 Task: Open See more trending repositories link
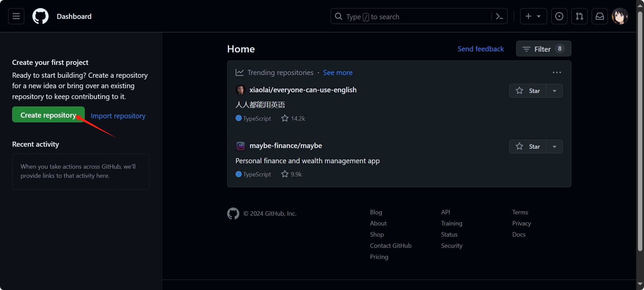pos(338,73)
